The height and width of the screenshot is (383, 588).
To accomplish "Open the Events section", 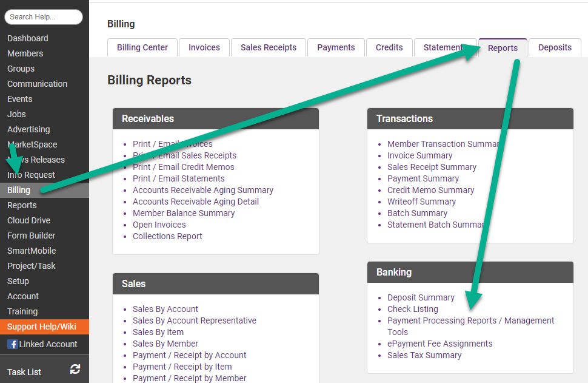I will (x=19, y=98).
